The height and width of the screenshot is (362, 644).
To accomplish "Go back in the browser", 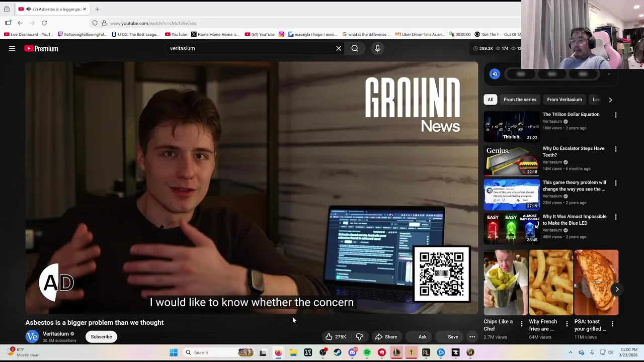I will pyautogui.click(x=20, y=23).
